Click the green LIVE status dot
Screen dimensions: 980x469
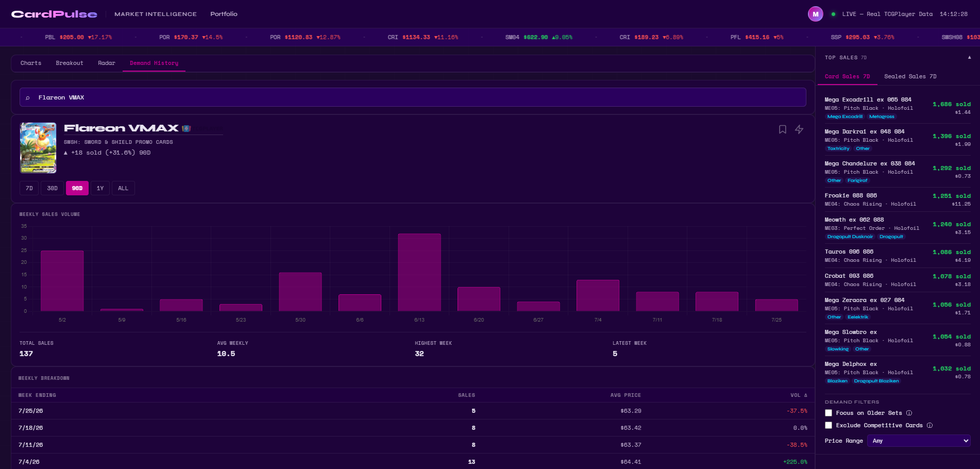pos(833,14)
